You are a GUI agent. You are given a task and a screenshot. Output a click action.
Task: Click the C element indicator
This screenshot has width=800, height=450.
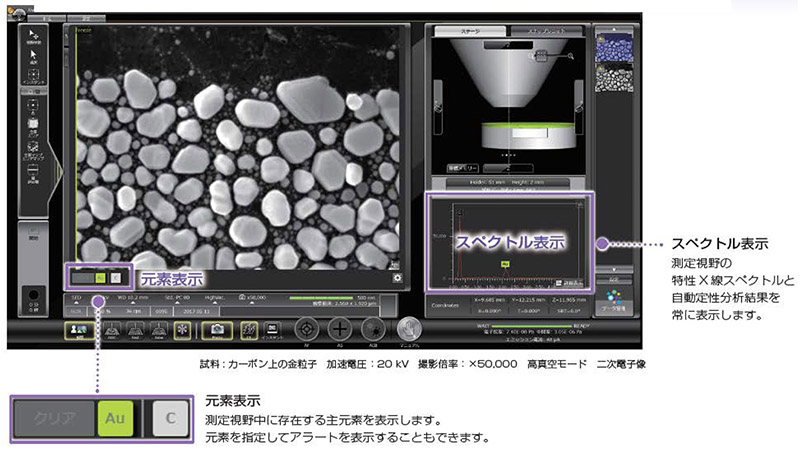click(x=115, y=278)
